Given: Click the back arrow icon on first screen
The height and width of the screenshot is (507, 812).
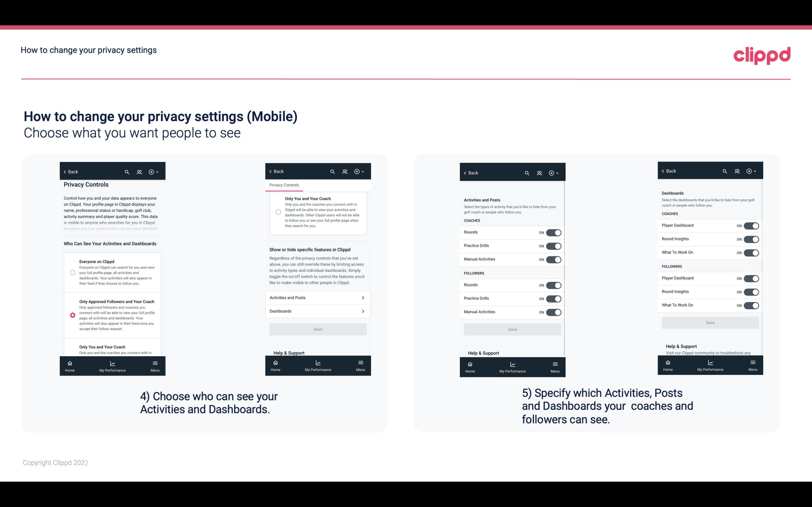Looking at the screenshot, I should click(x=65, y=172).
